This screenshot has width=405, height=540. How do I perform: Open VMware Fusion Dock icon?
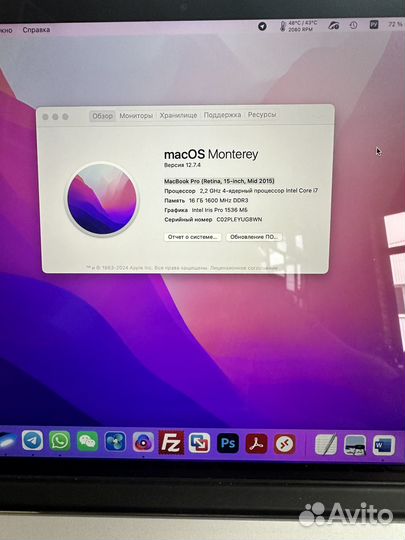click(199, 443)
